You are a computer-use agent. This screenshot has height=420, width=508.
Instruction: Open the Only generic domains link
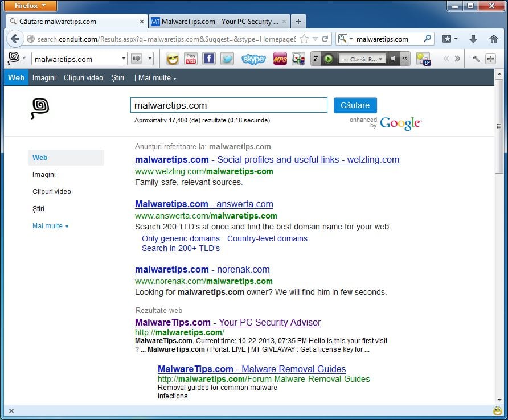181,238
